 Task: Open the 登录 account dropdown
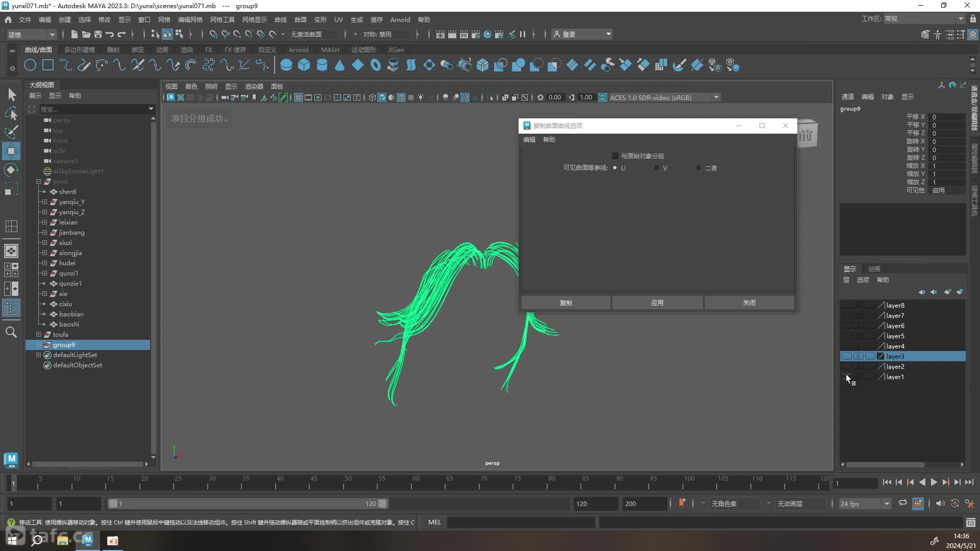582,34
